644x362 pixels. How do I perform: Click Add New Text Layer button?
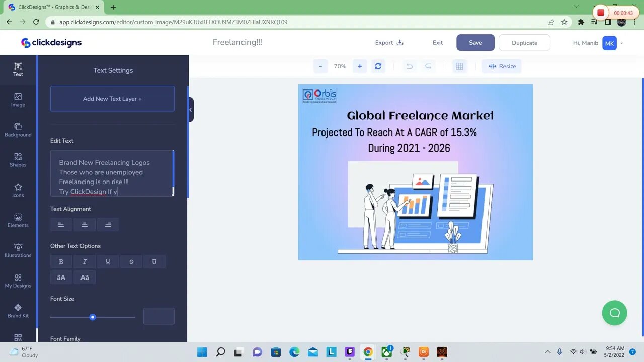(112, 99)
